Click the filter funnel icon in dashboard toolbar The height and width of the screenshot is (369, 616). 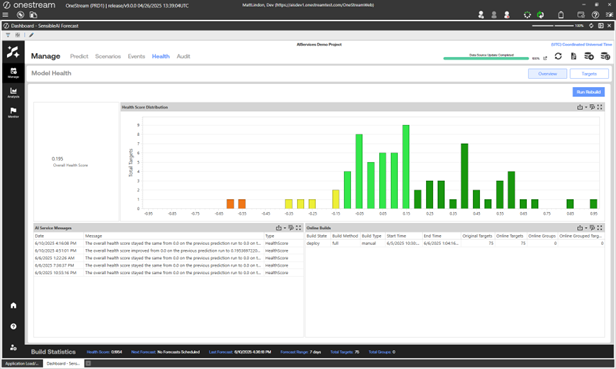pyautogui.click(x=8, y=35)
